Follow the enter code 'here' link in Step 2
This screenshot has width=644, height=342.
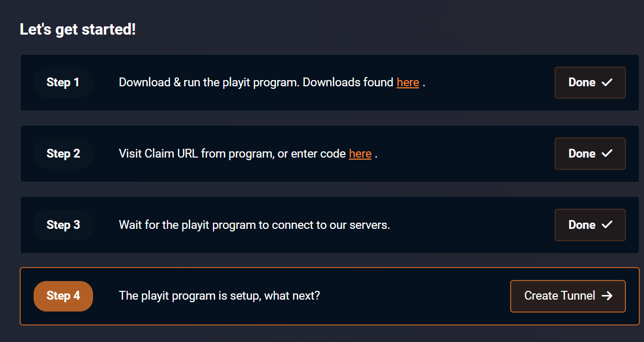click(x=360, y=153)
